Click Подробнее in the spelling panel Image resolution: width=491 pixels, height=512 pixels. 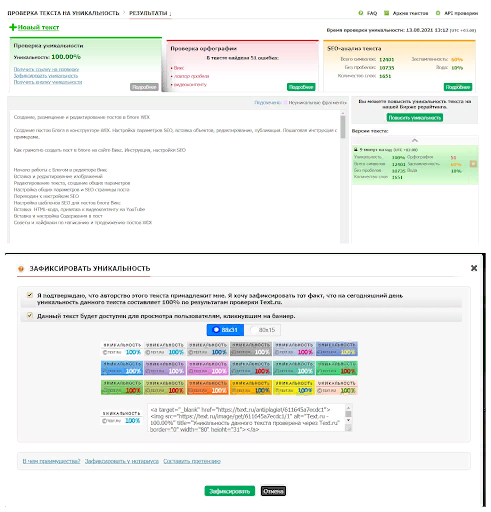click(301, 87)
